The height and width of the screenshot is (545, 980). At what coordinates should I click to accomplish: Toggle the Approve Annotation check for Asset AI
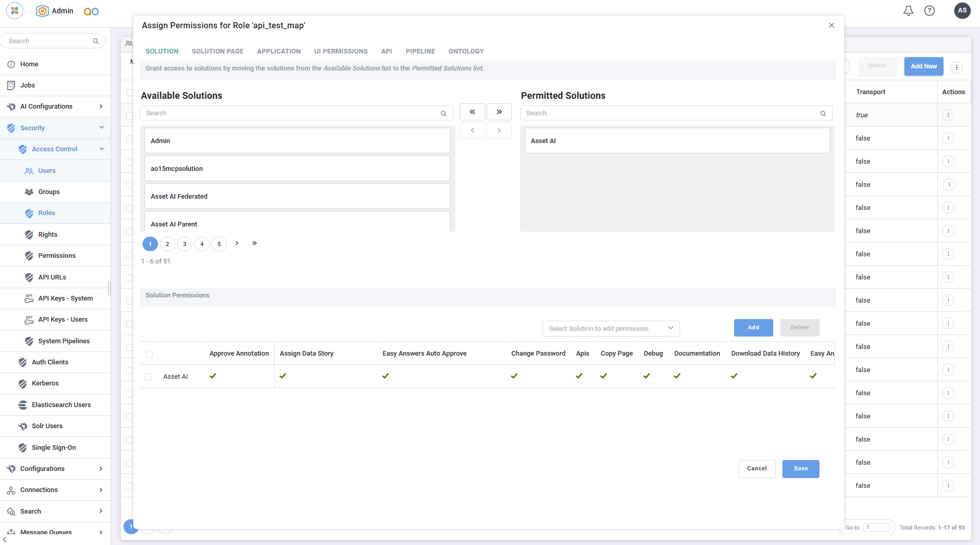tap(213, 376)
